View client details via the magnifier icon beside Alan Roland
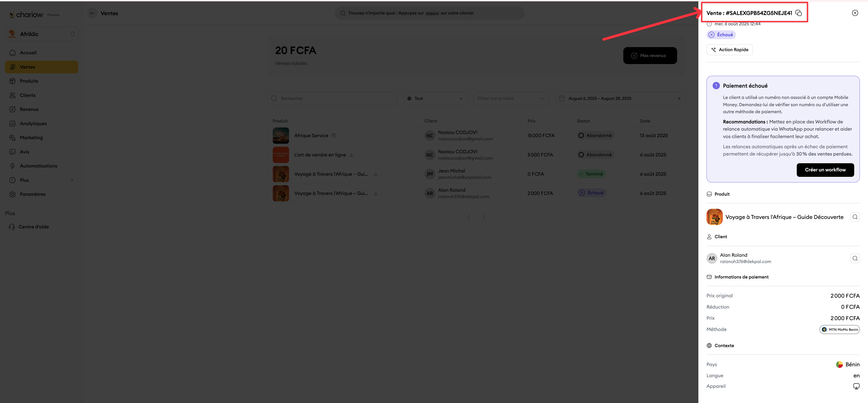 (x=854, y=258)
